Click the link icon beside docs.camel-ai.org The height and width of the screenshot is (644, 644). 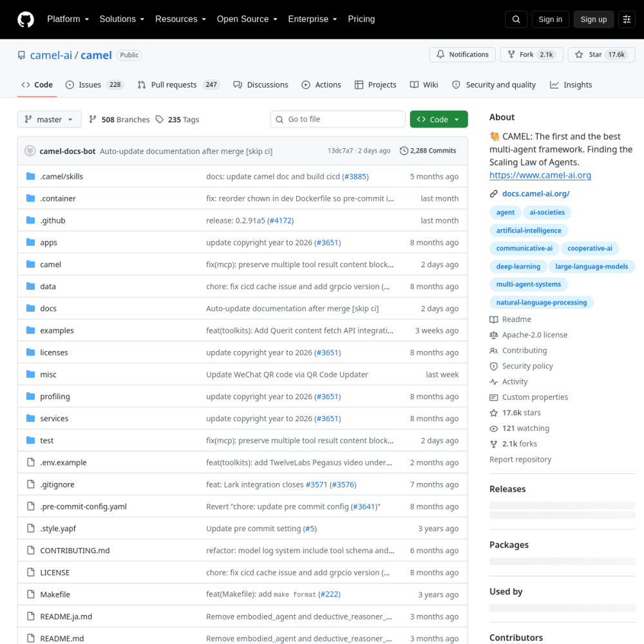coord(494,194)
